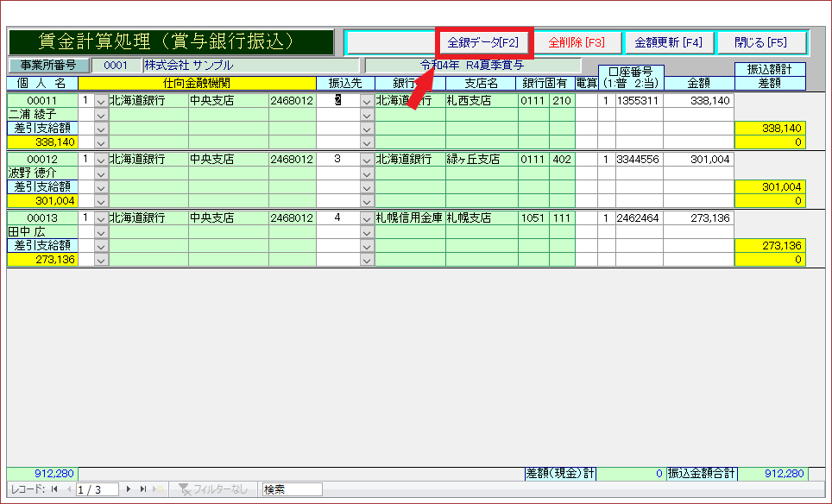Image resolution: width=832 pixels, height=504 pixels.
Task: Expand 振込先 dropdown for employee 00012
Action: 366,160
